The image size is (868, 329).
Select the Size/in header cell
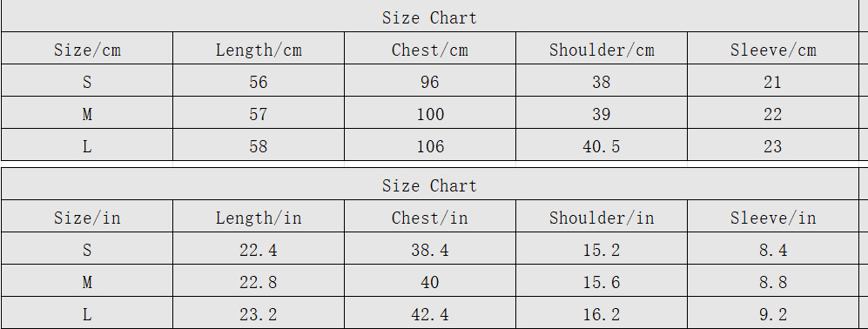coord(87,216)
